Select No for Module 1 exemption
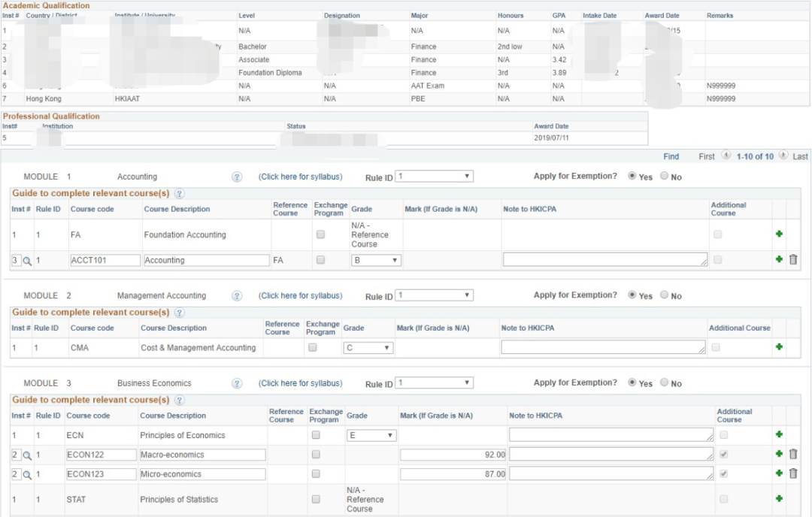Image resolution: width=812 pixels, height=517 pixels. pyautogui.click(x=664, y=177)
